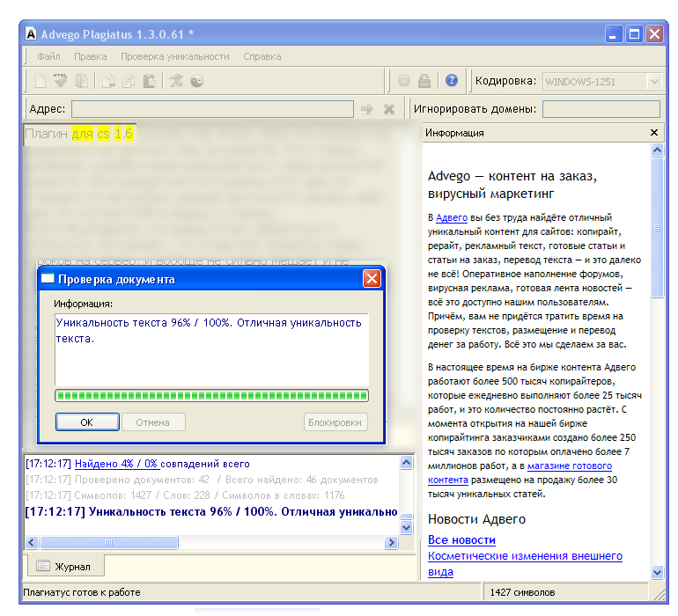
Task: Expand the Кодировка WINDOWS-1251 dropdown
Action: (x=654, y=81)
